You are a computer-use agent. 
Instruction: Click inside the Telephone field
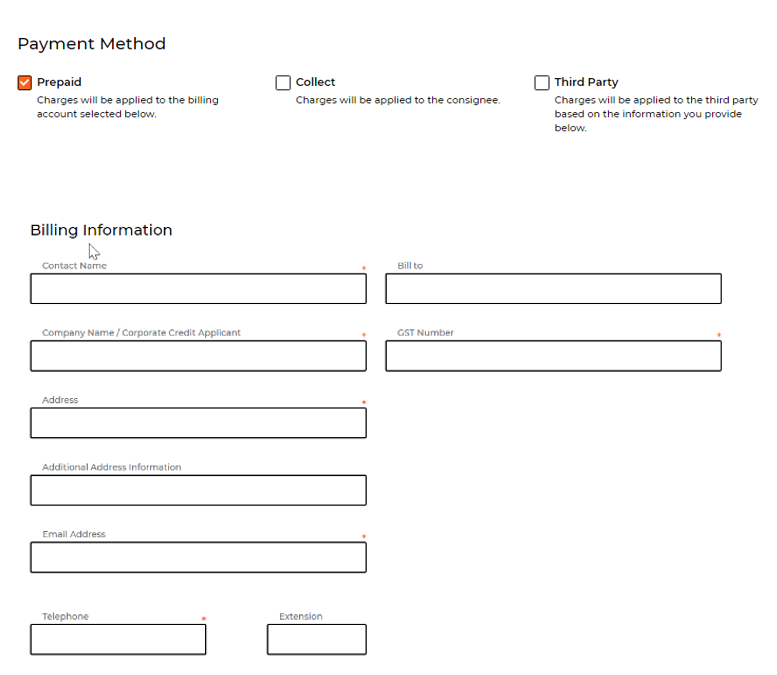(x=118, y=640)
